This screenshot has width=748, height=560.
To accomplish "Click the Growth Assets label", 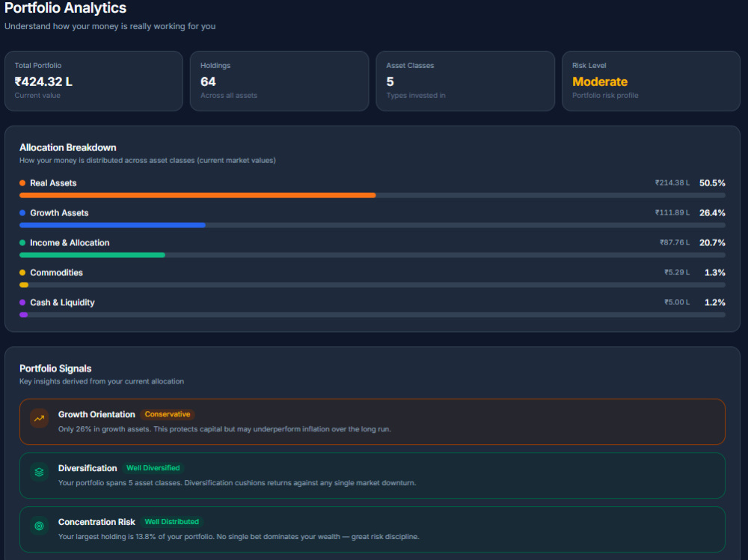I will (x=59, y=213).
